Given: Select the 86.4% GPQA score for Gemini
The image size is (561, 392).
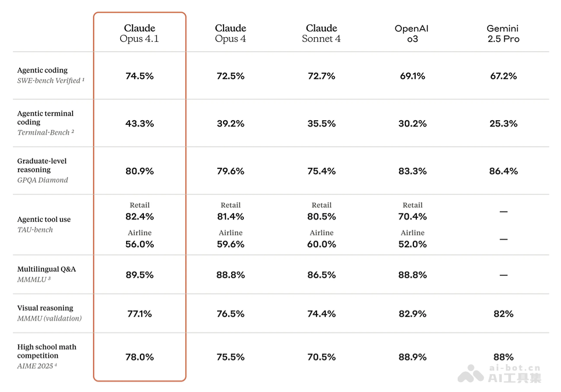Looking at the screenshot, I should (x=503, y=171).
